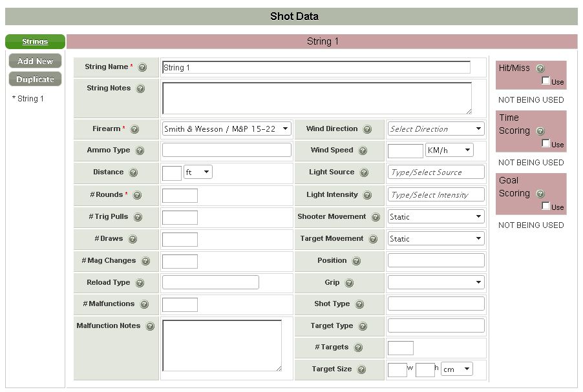Click the Add New button
Viewport: 583px width, 392px height.
click(35, 61)
